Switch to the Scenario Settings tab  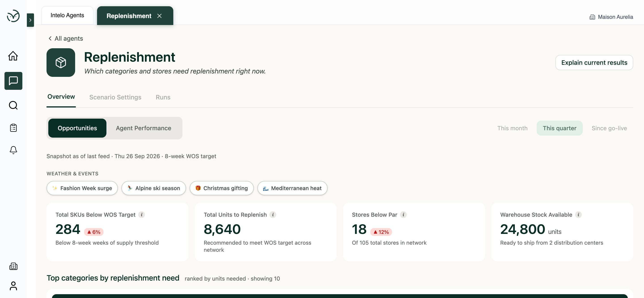(x=115, y=97)
